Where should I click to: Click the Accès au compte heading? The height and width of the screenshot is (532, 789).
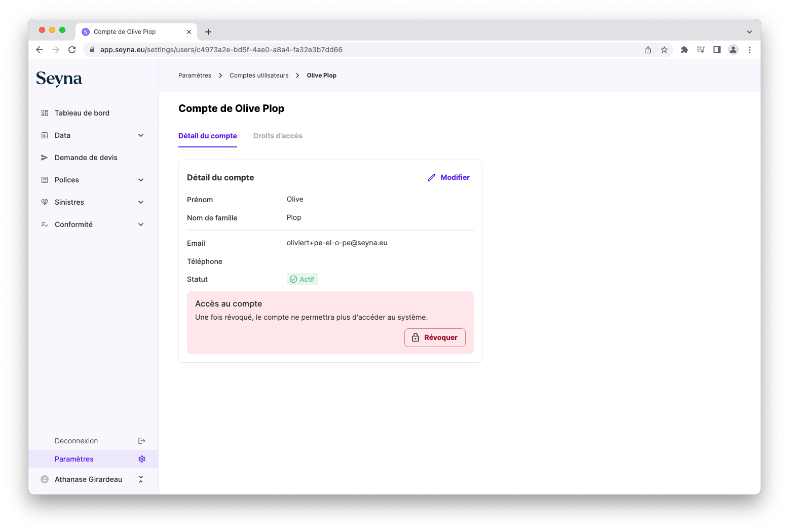229,303
